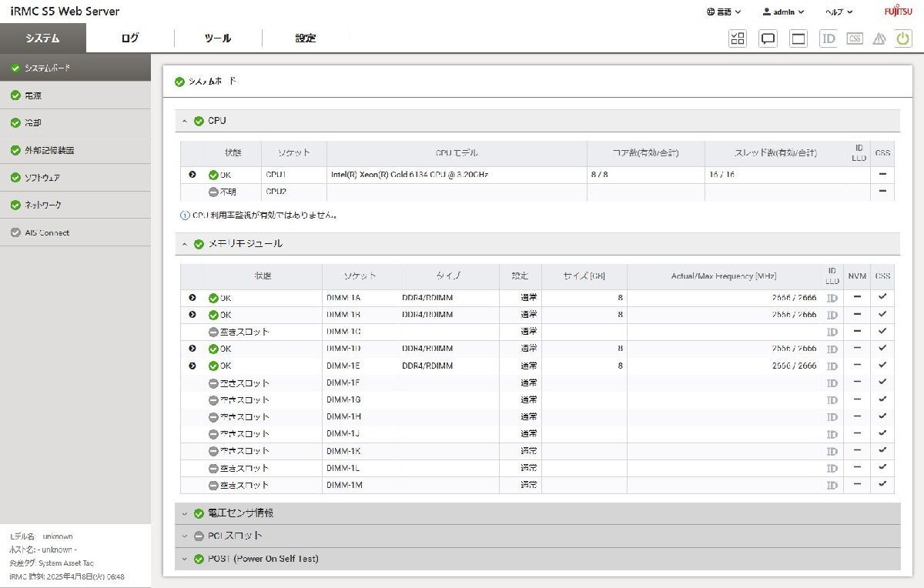Click the grey unknown status icon for CPU2

click(213, 192)
